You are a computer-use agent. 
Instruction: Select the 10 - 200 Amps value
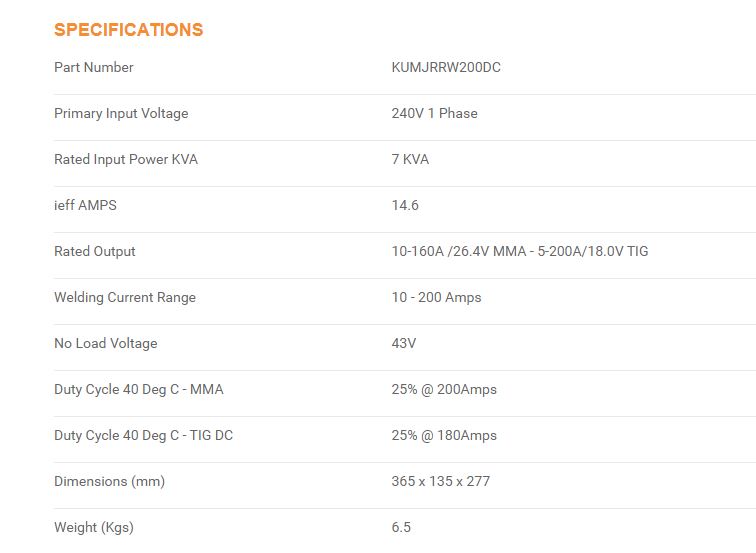pos(436,297)
